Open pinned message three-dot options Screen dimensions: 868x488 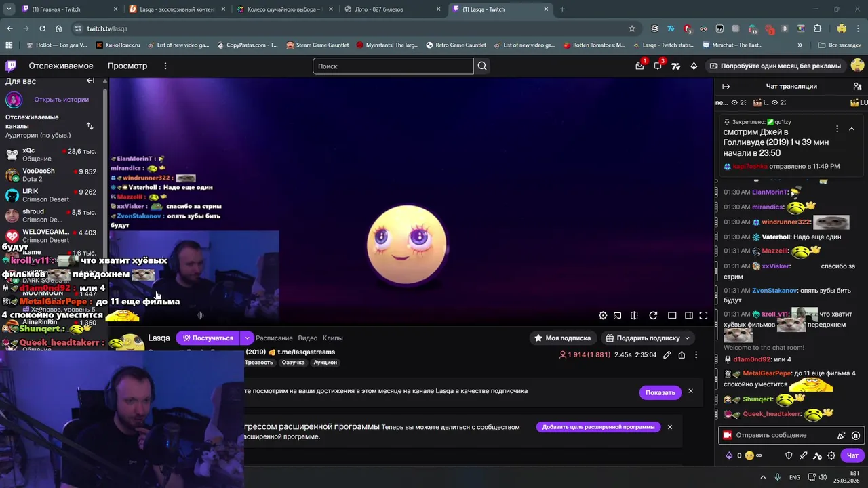point(837,129)
